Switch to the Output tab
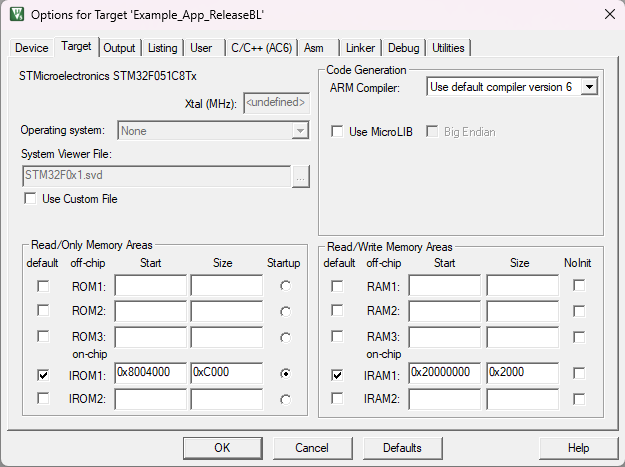Image resolution: width=625 pixels, height=467 pixels. [x=119, y=48]
